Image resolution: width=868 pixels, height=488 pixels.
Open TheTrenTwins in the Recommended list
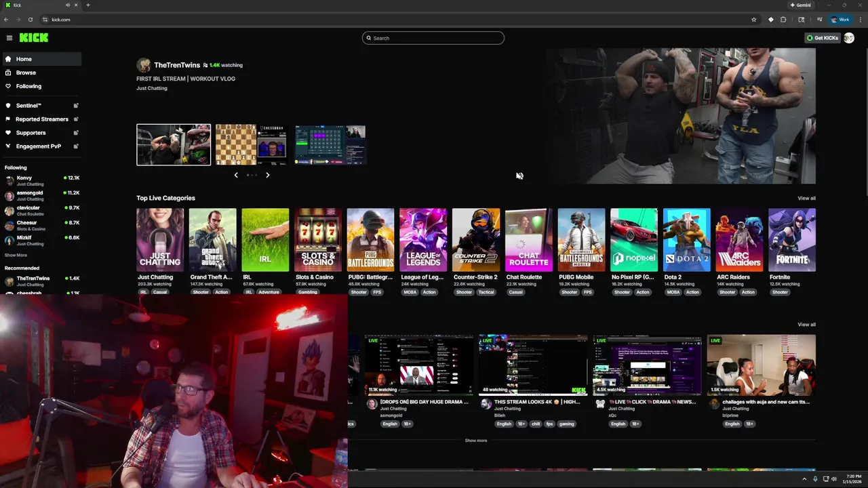tap(42, 281)
